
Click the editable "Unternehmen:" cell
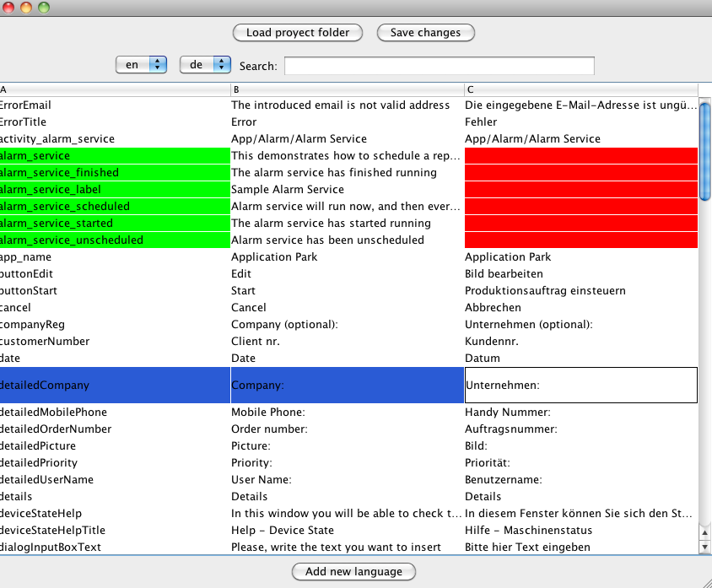[580, 385]
